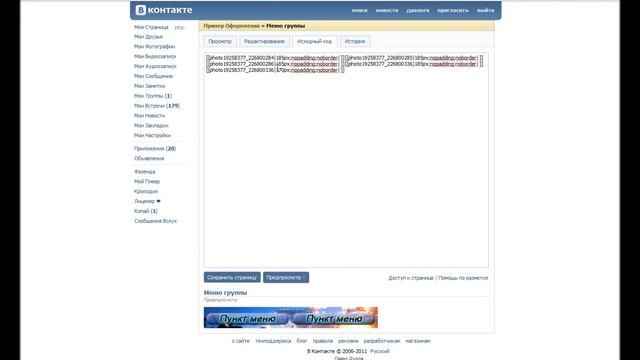Open магазинам footer link
640x360 pixels.
coord(418,341)
